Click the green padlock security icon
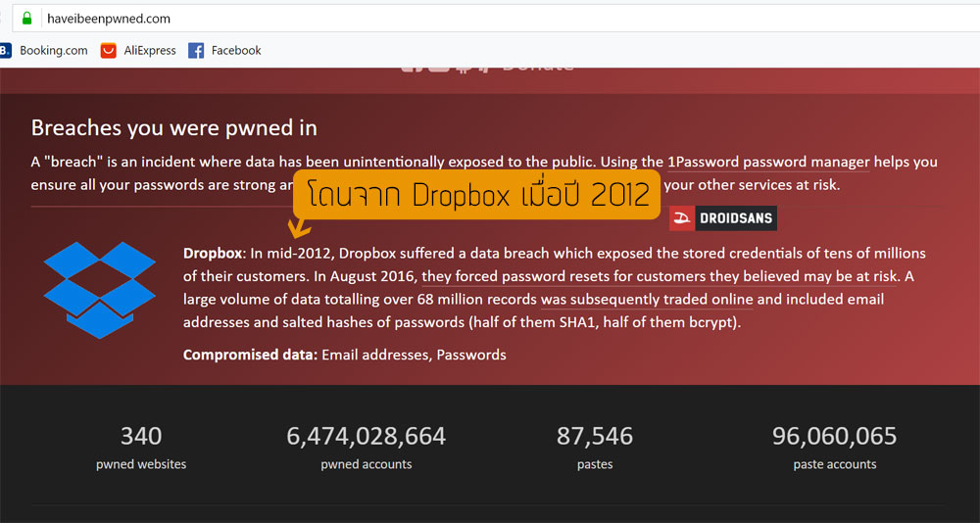Viewport: 980px width, 523px height. 26,19
